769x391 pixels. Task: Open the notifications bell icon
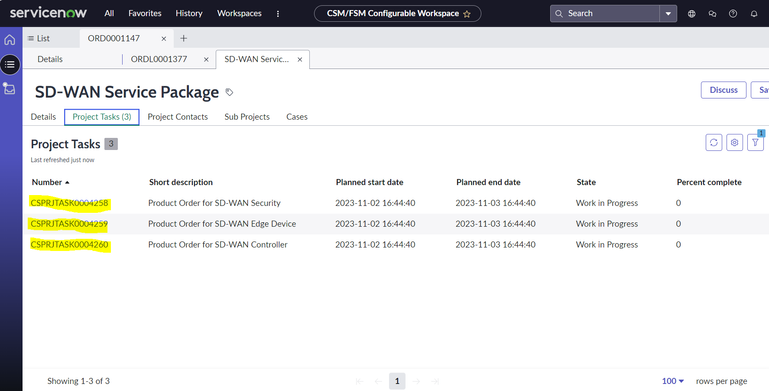(x=754, y=14)
